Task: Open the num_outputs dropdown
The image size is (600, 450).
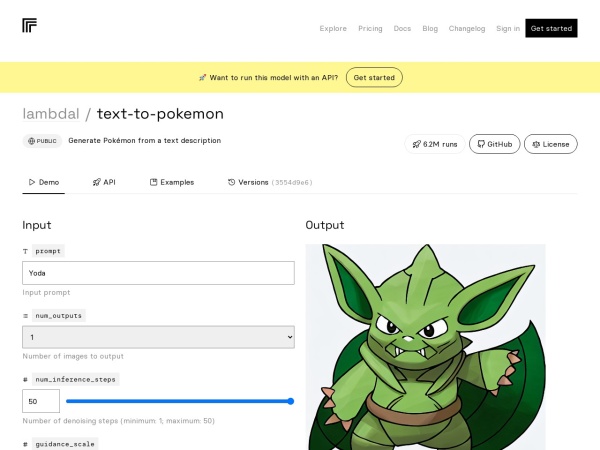Action: pos(158,337)
